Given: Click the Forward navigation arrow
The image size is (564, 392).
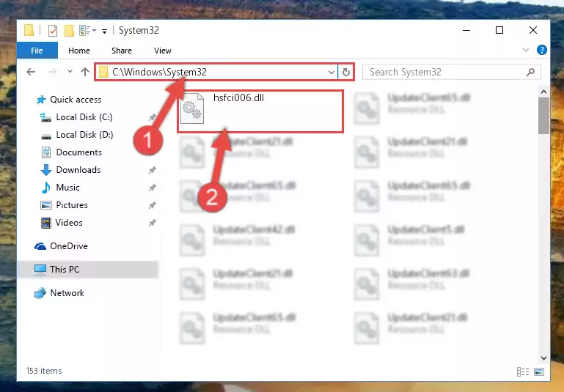Looking at the screenshot, I should click(x=53, y=72).
